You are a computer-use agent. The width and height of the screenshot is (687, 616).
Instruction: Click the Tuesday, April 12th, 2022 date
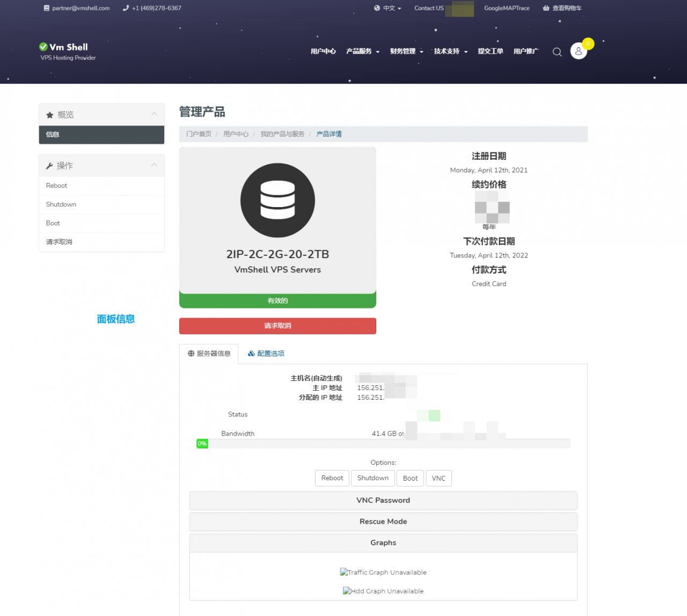(x=489, y=255)
